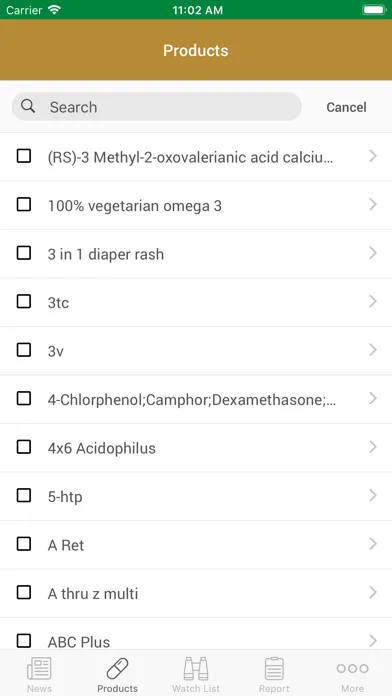
Task: Open the Report clipboard icon
Action: 274,668
